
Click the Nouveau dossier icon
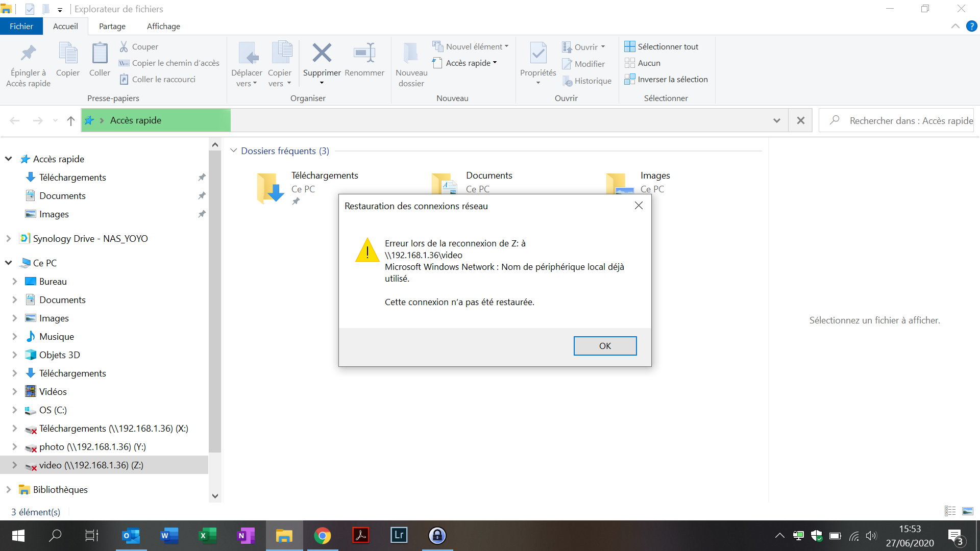[x=411, y=54]
